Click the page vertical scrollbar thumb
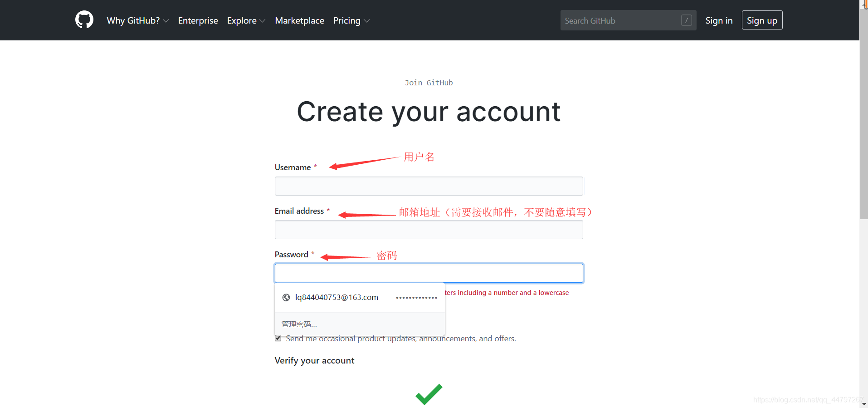Viewport: 868px width, 408px height. click(863, 113)
